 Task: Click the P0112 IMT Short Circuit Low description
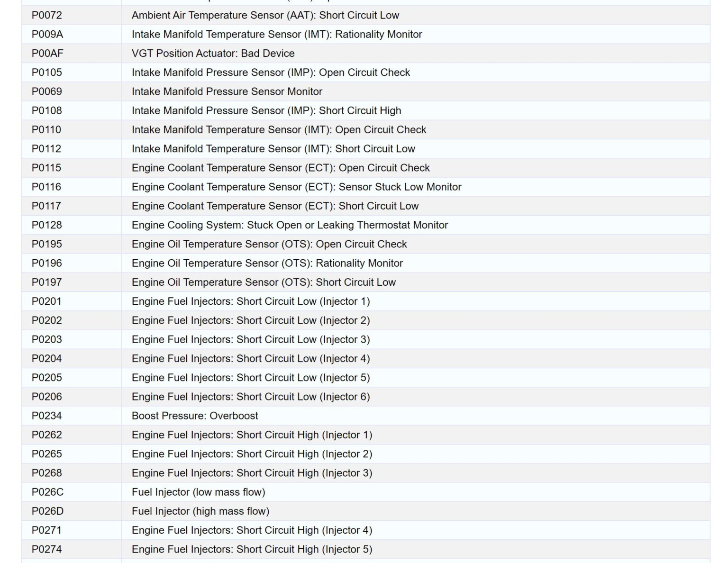click(x=273, y=148)
